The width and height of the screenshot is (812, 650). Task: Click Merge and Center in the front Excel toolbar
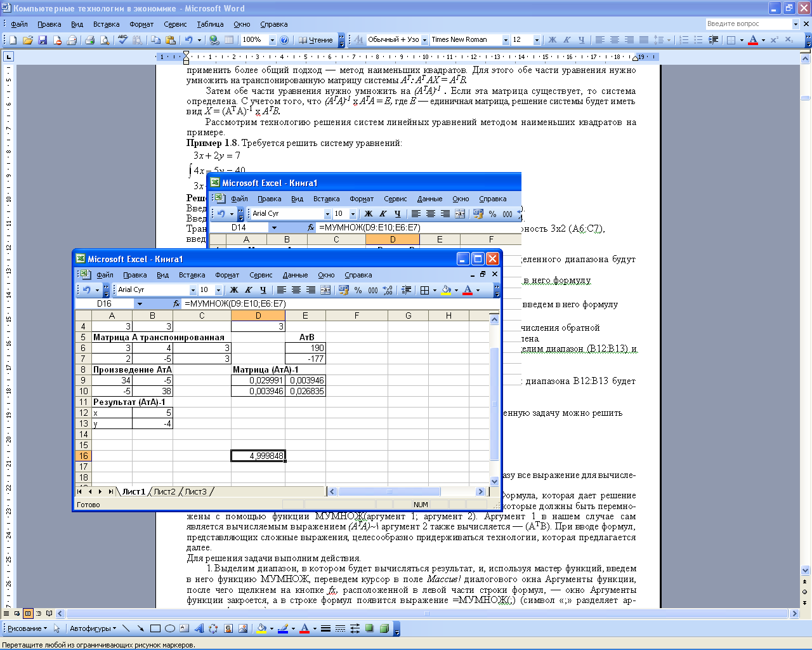click(x=325, y=290)
